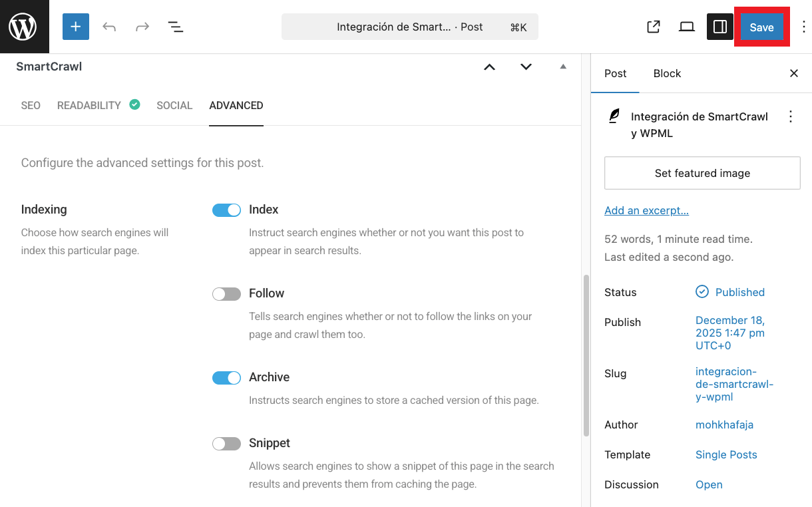Change the Published status

pos(740,292)
